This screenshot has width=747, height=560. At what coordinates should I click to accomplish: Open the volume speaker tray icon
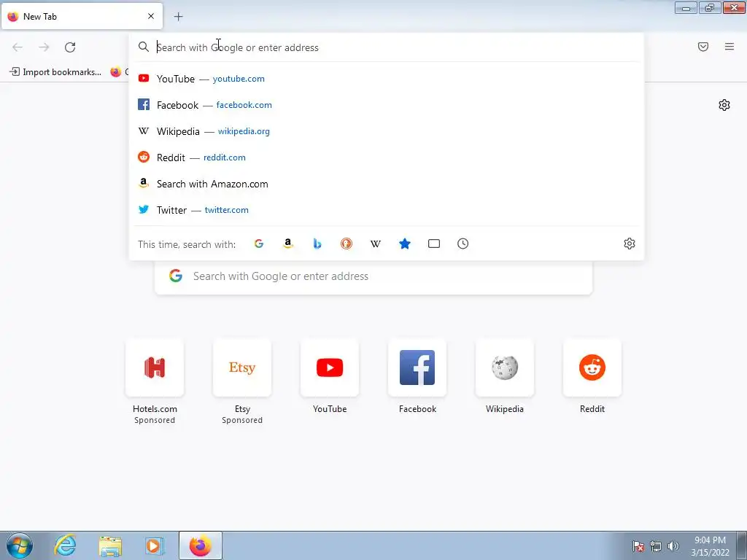pos(673,546)
